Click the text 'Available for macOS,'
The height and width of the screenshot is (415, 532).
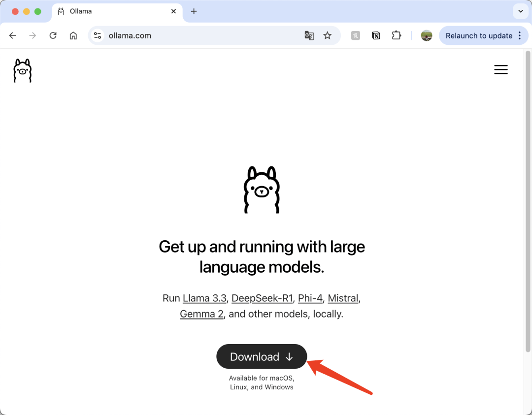[262, 378]
